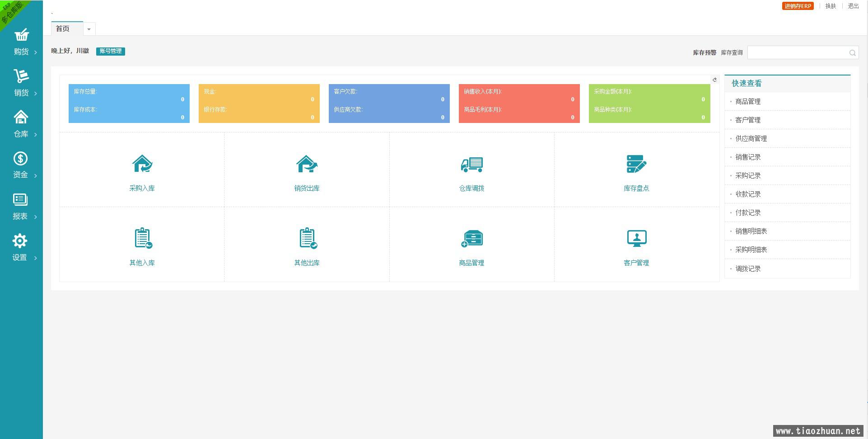
Task: Expand the 仓库 menu chevron
Action: 36,135
